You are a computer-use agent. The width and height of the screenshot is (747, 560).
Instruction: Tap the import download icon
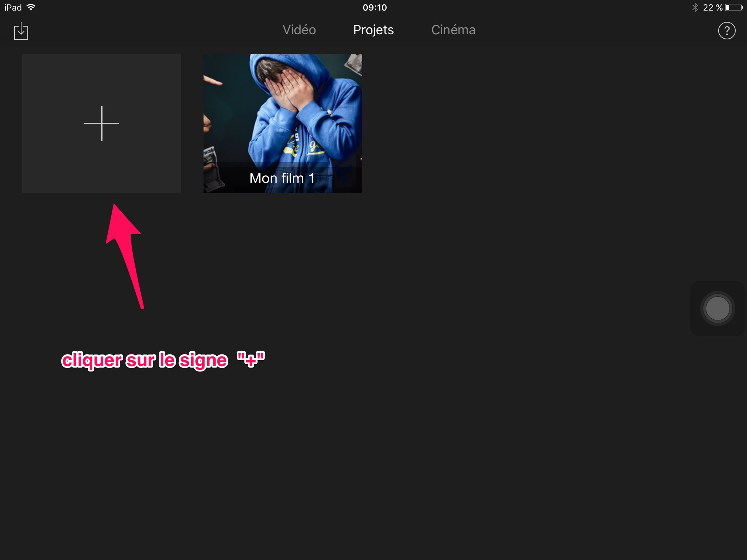pos(21,31)
